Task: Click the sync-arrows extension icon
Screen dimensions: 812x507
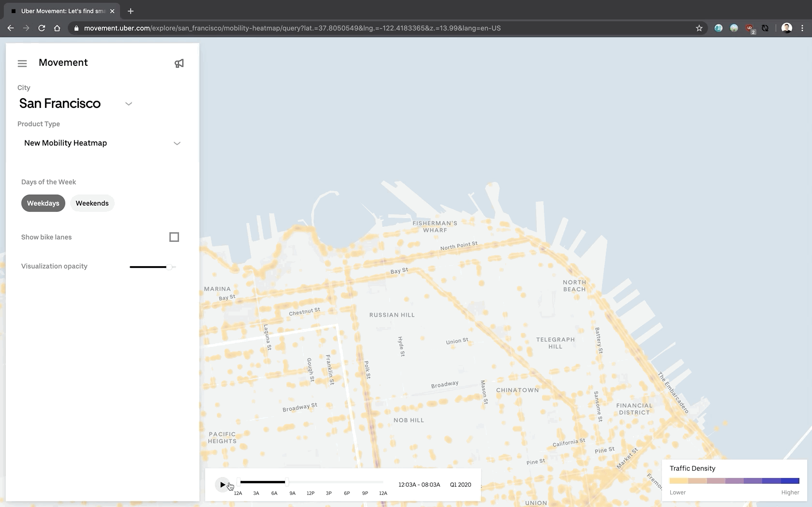Action: [x=765, y=28]
